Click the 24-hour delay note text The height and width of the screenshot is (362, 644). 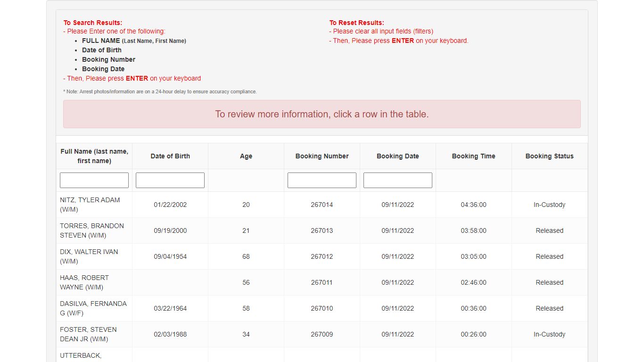(x=160, y=91)
